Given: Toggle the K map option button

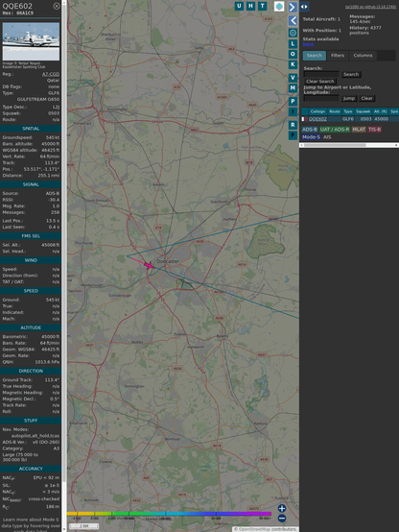Looking at the screenshot, I should click(293, 64).
